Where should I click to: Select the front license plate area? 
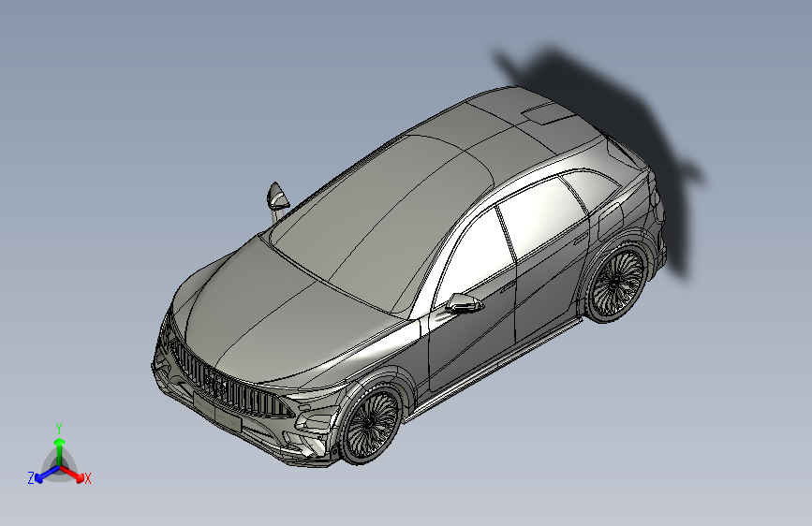tap(217, 412)
